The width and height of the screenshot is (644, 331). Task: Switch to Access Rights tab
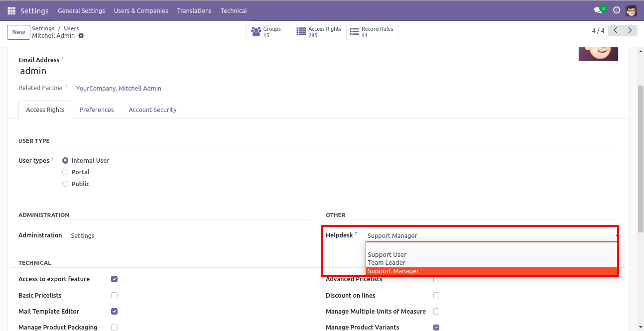(x=45, y=110)
